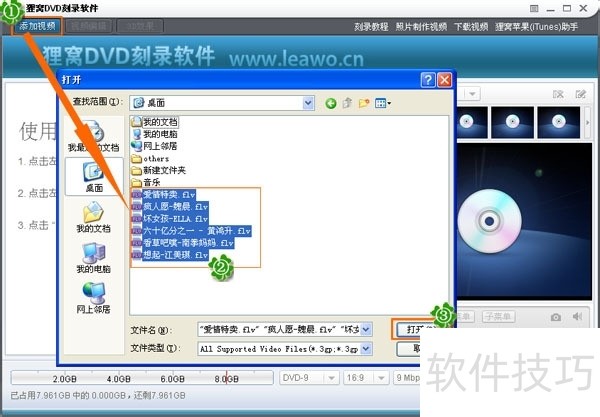The width and height of the screenshot is (600, 417).
Task: Click the 添加视频 (add video) button
Action: pos(37,26)
